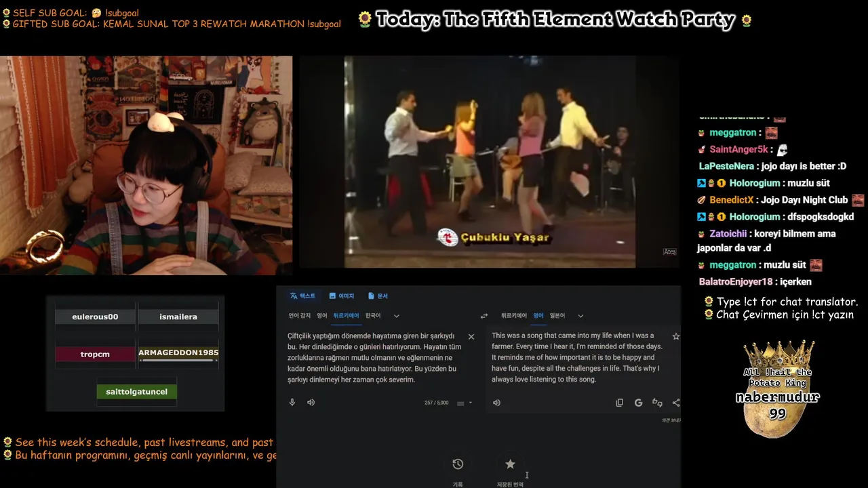Click Zatoichii's chat username
The height and width of the screenshot is (488, 868).
point(729,234)
